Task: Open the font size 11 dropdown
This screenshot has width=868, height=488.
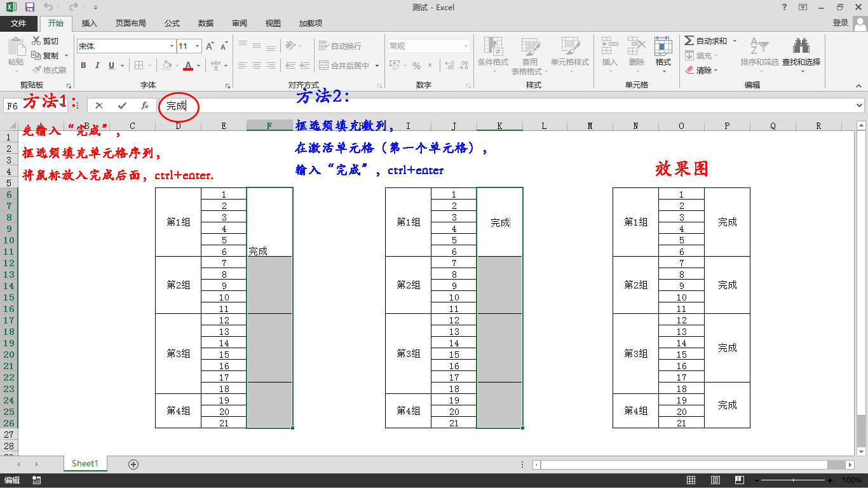Action: [x=198, y=46]
